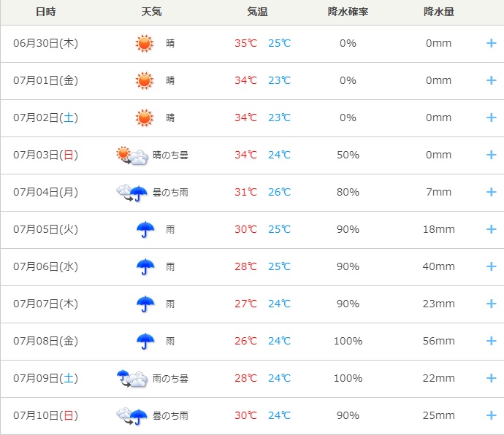Click the rain umbrella icon for 07月08日
The width and height of the screenshot is (504, 435).
pyautogui.click(x=145, y=341)
